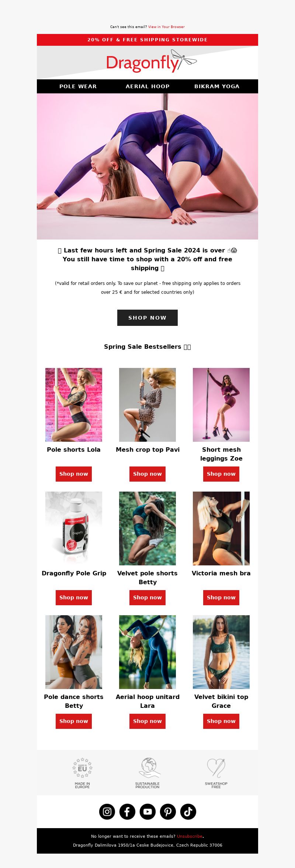Shop now for Pole shorts Lola
The height and width of the screenshot is (868, 295).
pyautogui.click(x=74, y=474)
